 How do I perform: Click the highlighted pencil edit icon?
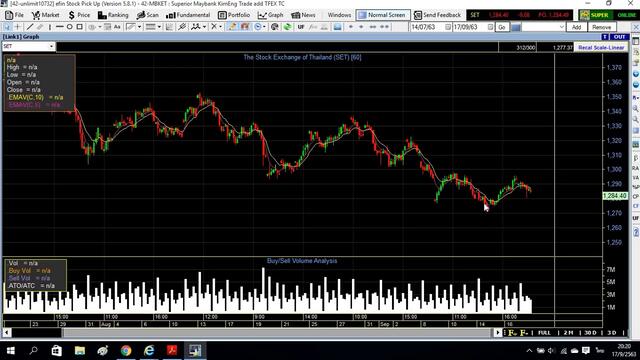232,27
